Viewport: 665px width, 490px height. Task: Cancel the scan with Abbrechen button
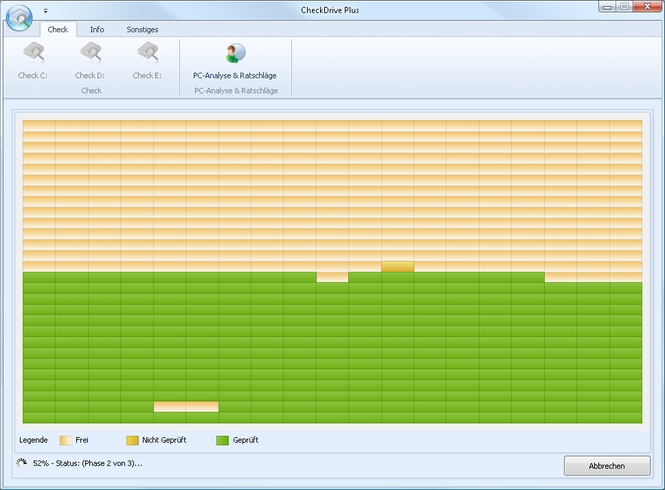[x=607, y=466]
